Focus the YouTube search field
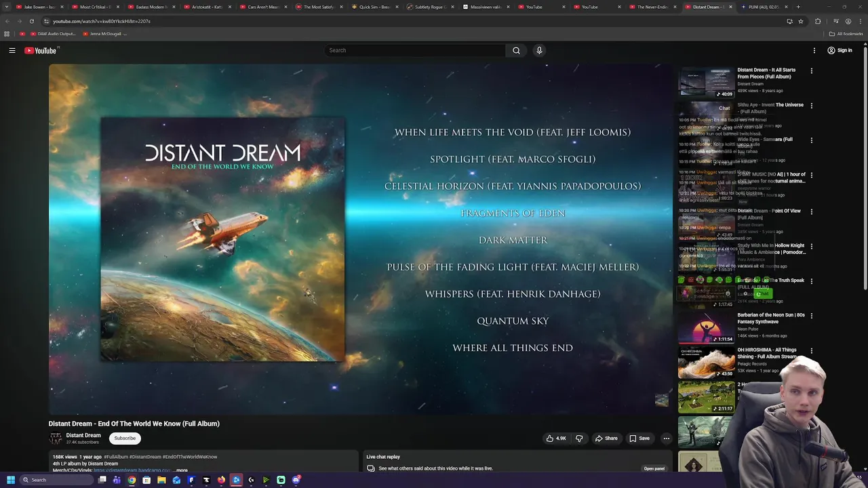868x488 pixels. pos(414,50)
